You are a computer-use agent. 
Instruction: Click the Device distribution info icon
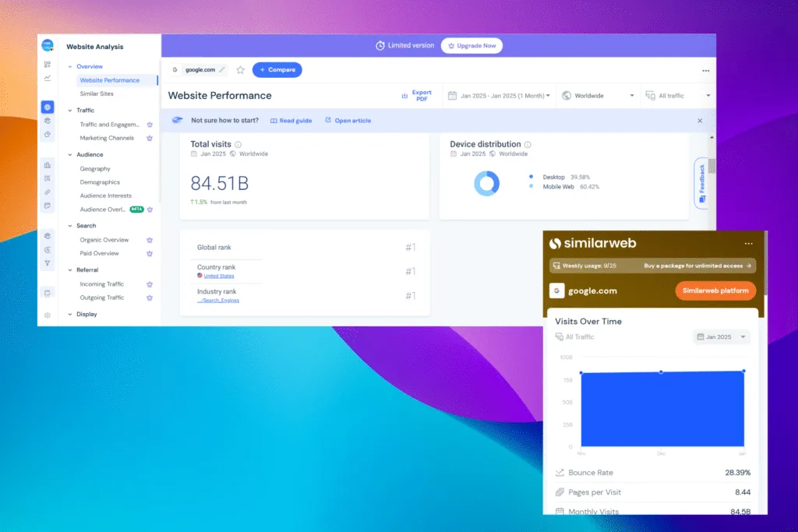click(x=528, y=144)
